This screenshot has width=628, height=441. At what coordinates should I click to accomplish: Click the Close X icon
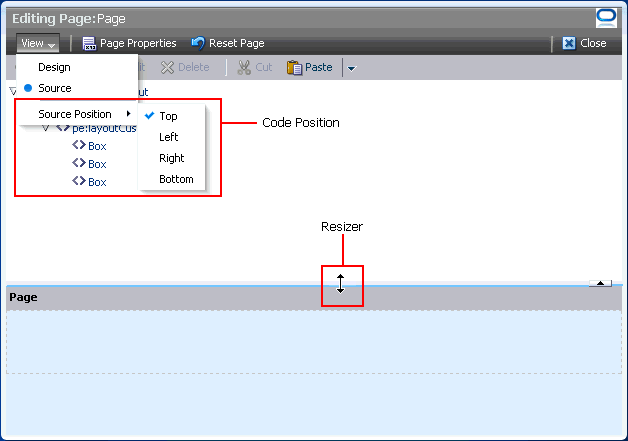[569, 43]
